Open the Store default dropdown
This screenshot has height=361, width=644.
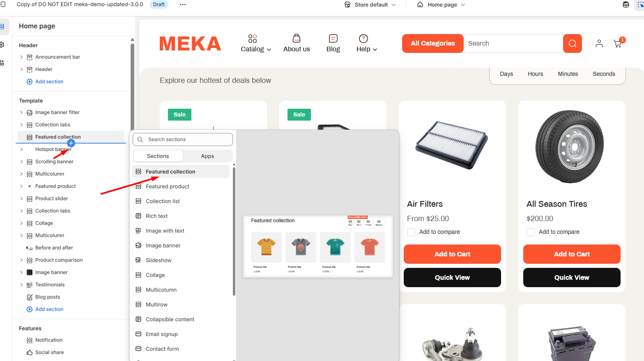point(370,5)
